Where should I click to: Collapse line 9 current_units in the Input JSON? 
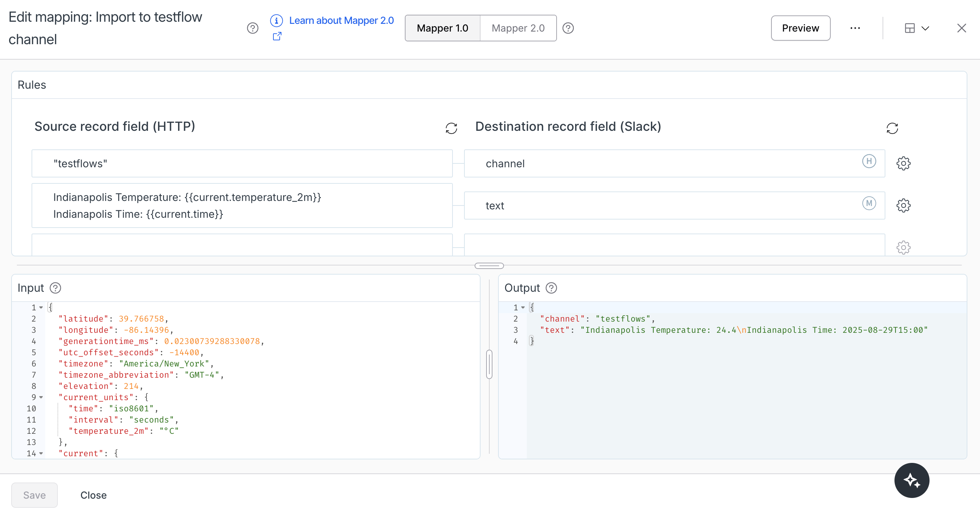(42, 397)
